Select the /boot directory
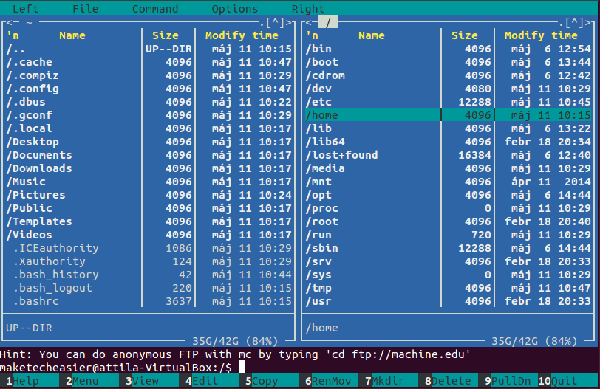600x389 pixels. tap(448, 62)
